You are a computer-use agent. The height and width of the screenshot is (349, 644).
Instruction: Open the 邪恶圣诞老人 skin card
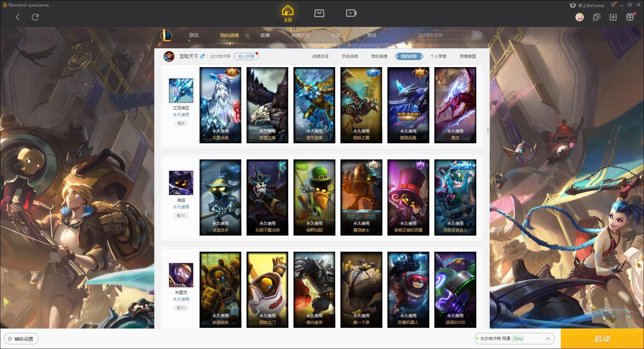[455, 197]
